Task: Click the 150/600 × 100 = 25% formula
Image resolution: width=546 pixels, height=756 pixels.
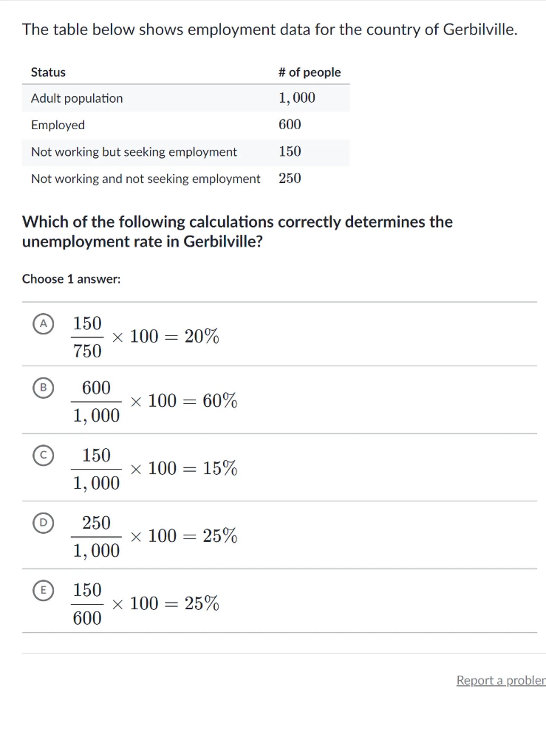Action: [x=146, y=604]
